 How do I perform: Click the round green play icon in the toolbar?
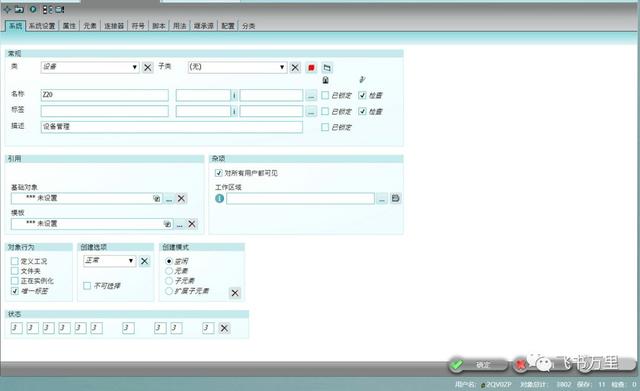(33, 9)
